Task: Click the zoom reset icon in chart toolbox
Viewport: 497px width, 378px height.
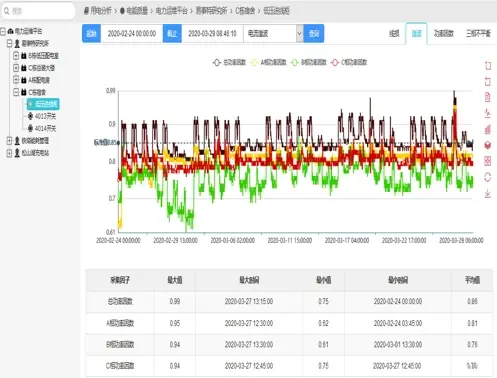Action: click(488, 81)
